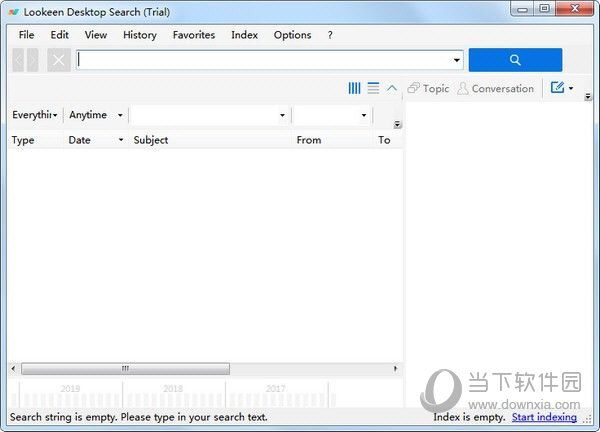The image size is (600, 432).
Task: Go back with the left navigation arrow
Action: [x=18, y=60]
